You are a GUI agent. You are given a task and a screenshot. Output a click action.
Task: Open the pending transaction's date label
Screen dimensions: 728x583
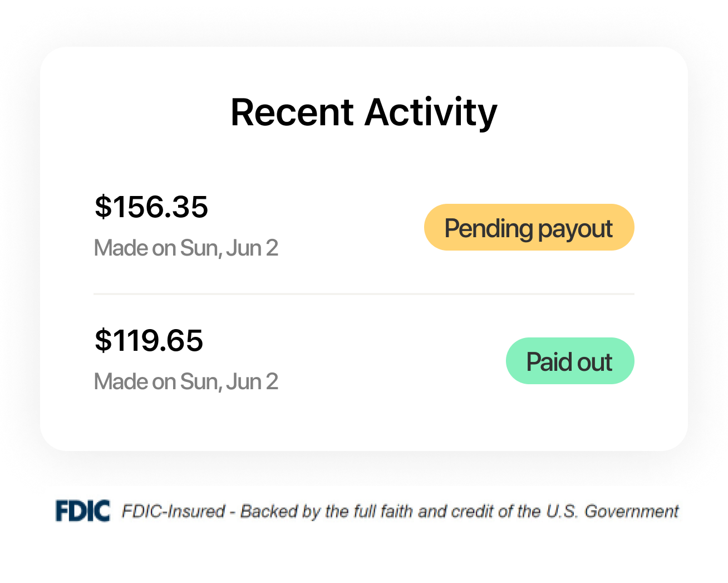tap(186, 247)
